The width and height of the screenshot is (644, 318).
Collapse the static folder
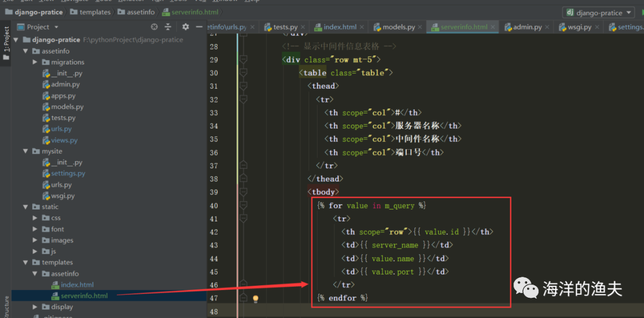coord(26,206)
